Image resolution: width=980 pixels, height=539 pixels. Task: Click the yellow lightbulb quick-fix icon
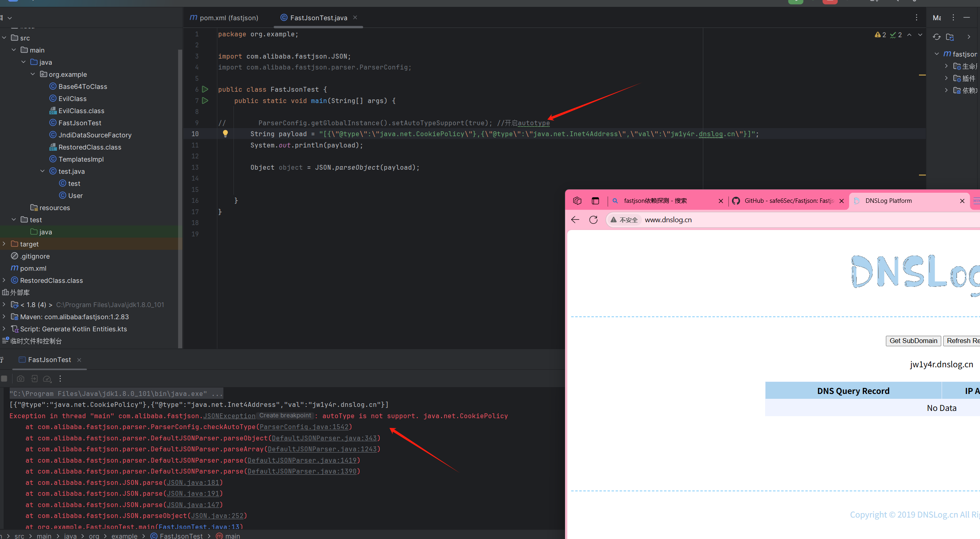coord(225,134)
